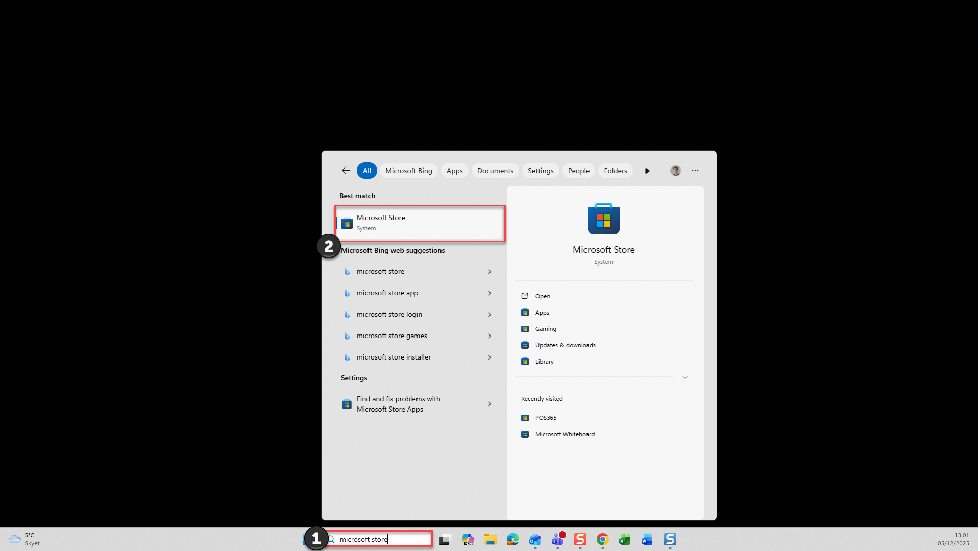Switch to the Documents filter tab
This screenshot has width=980, height=551.
495,171
